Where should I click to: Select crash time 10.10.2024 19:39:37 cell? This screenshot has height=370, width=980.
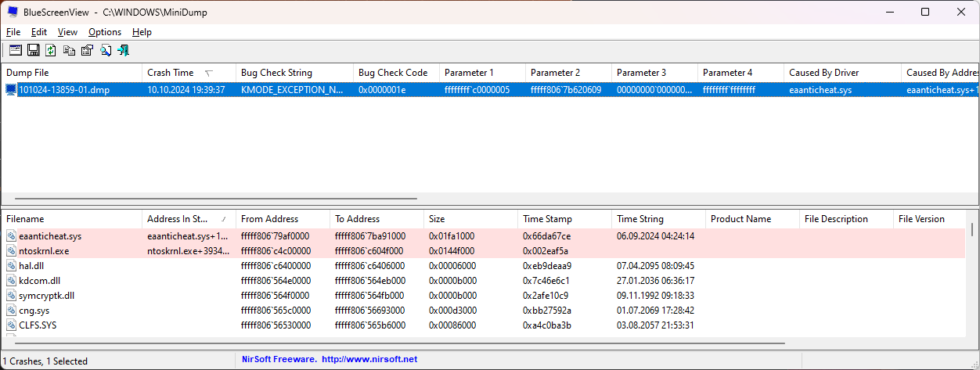(186, 90)
